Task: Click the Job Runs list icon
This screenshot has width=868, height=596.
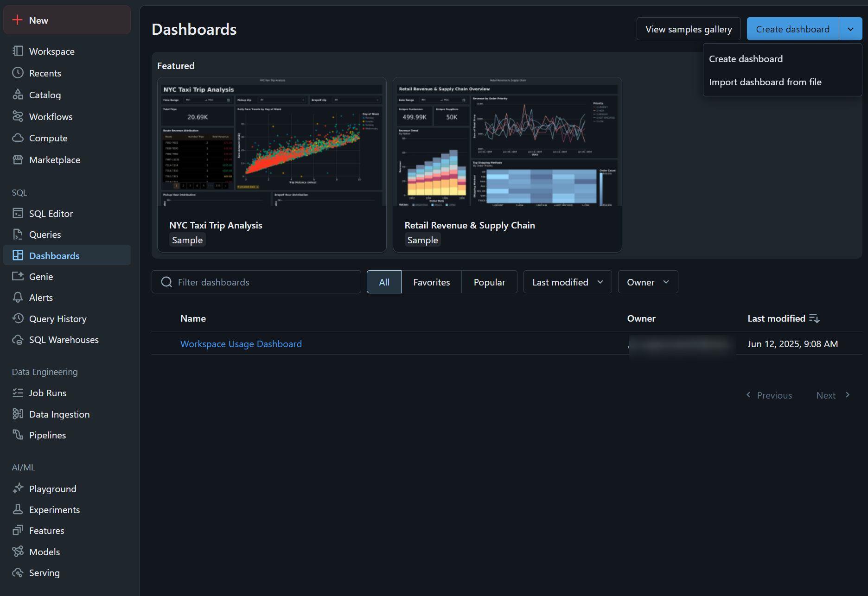Action: [x=18, y=393]
